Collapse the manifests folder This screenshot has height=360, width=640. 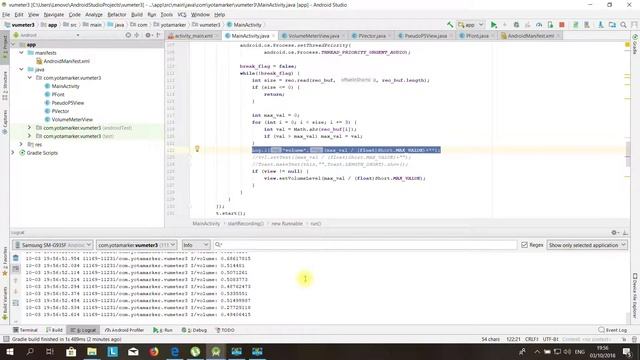pos(21,53)
